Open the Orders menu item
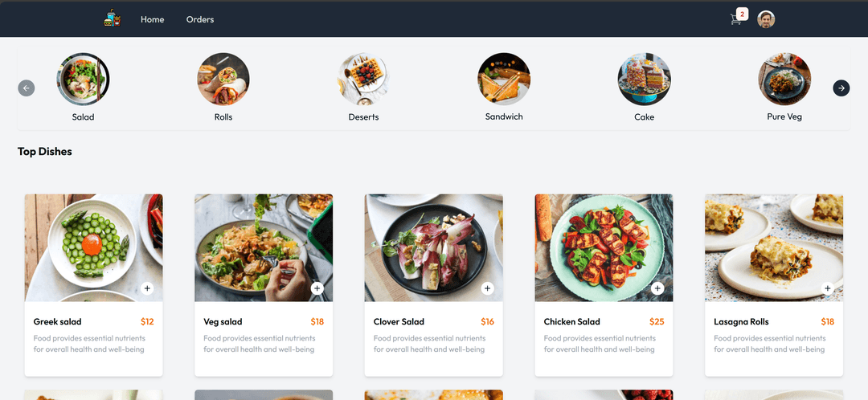Image resolution: width=868 pixels, height=400 pixels. coord(200,19)
